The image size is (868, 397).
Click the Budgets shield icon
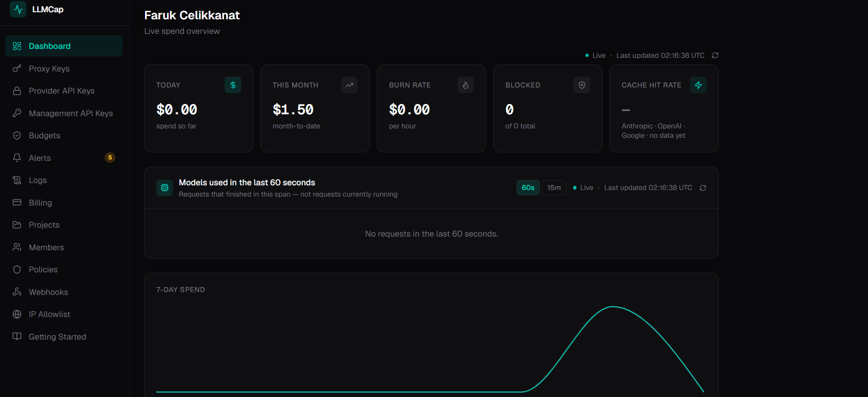click(x=17, y=135)
